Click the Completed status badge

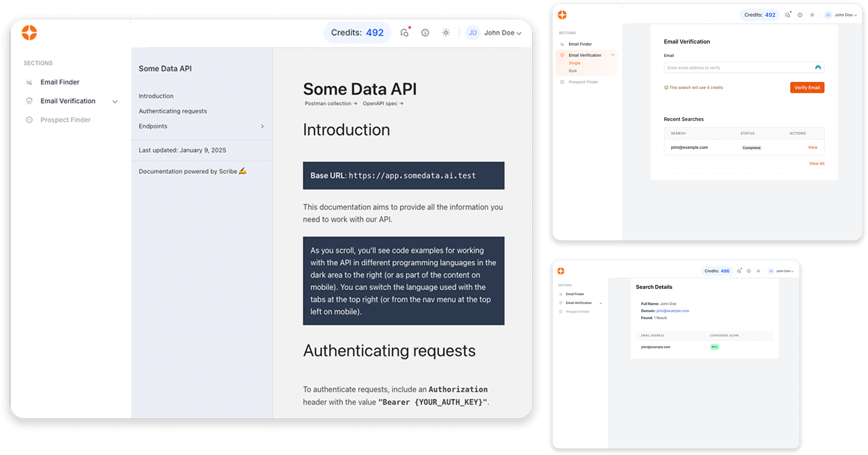click(x=751, y=148)
